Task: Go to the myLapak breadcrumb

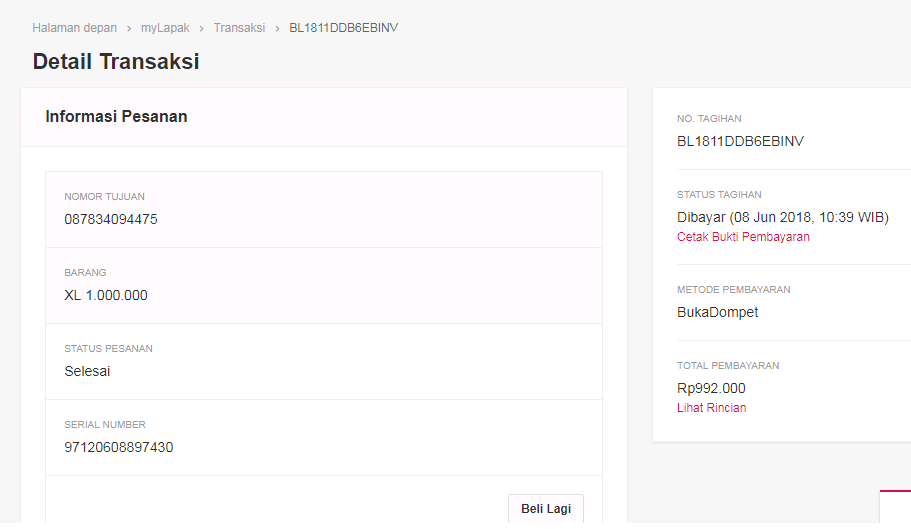Action: pyautogui.click(x=165, y=28)
